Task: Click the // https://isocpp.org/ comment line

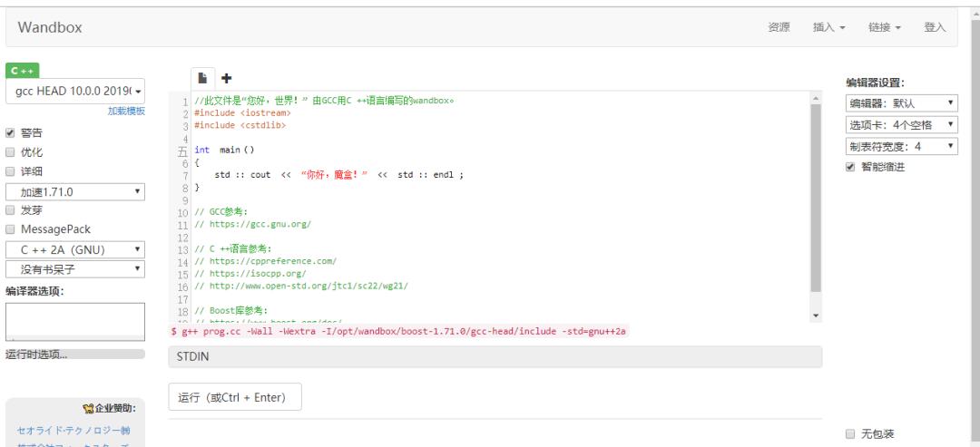Action: click(x=250, y=274)
